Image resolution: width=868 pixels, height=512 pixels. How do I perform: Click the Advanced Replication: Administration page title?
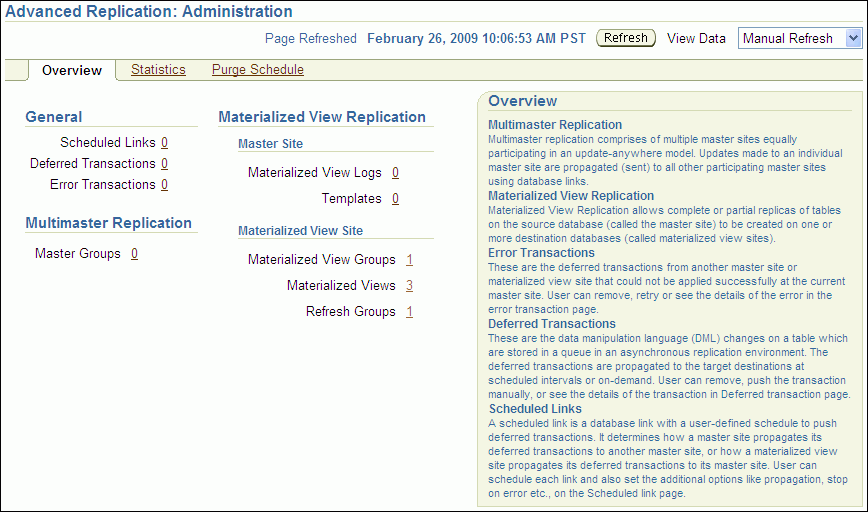(149, 12)
